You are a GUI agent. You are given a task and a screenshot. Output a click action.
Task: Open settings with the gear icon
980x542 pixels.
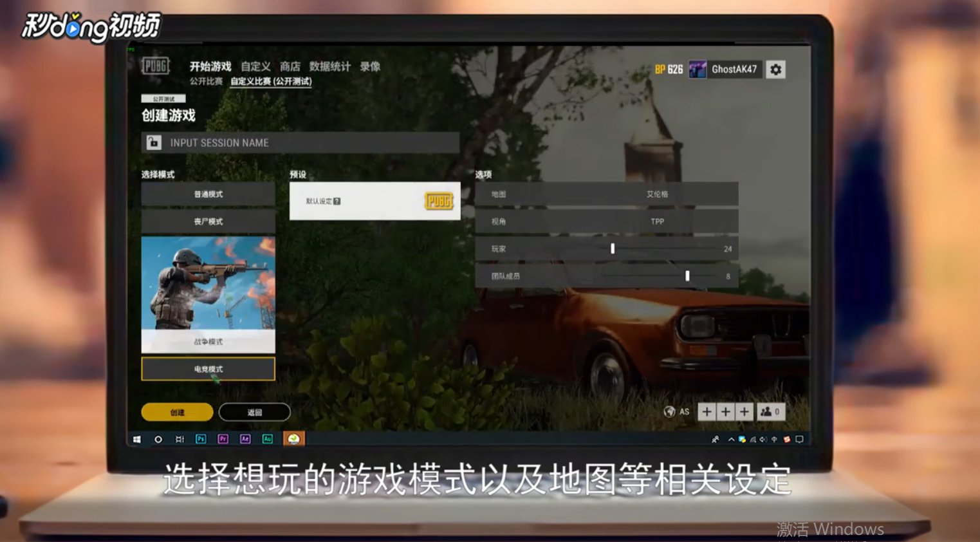click(775, 69)
